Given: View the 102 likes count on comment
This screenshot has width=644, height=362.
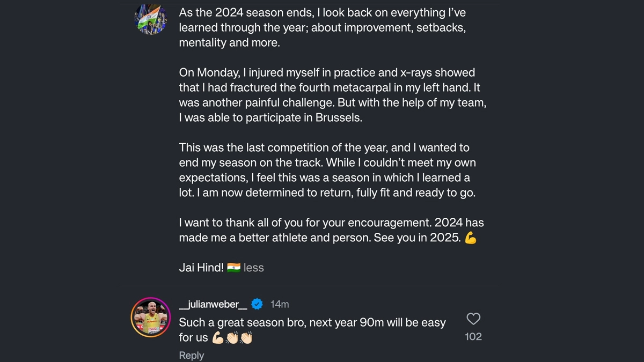Looking at the screenshot, I should 473,337.
